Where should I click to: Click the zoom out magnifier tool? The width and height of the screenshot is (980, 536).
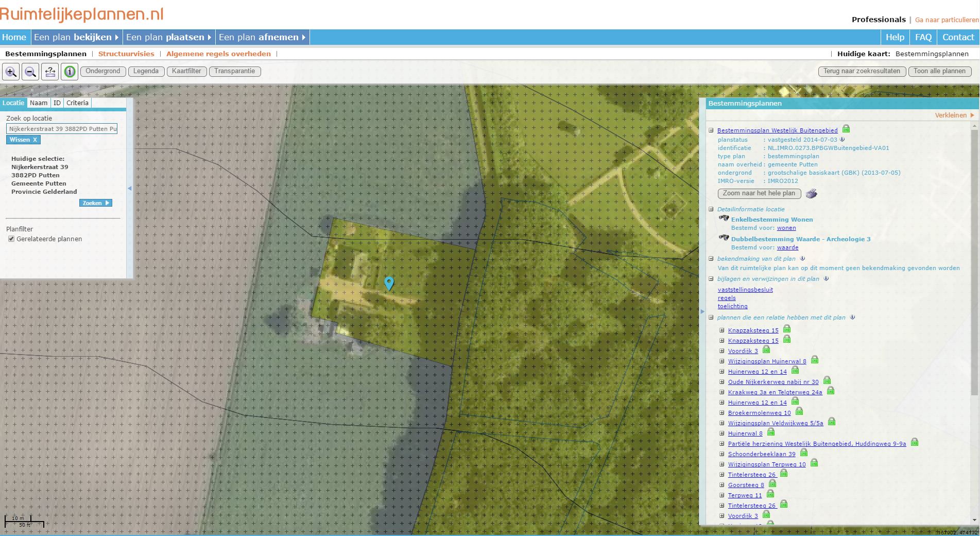click(x=30, y=72)
